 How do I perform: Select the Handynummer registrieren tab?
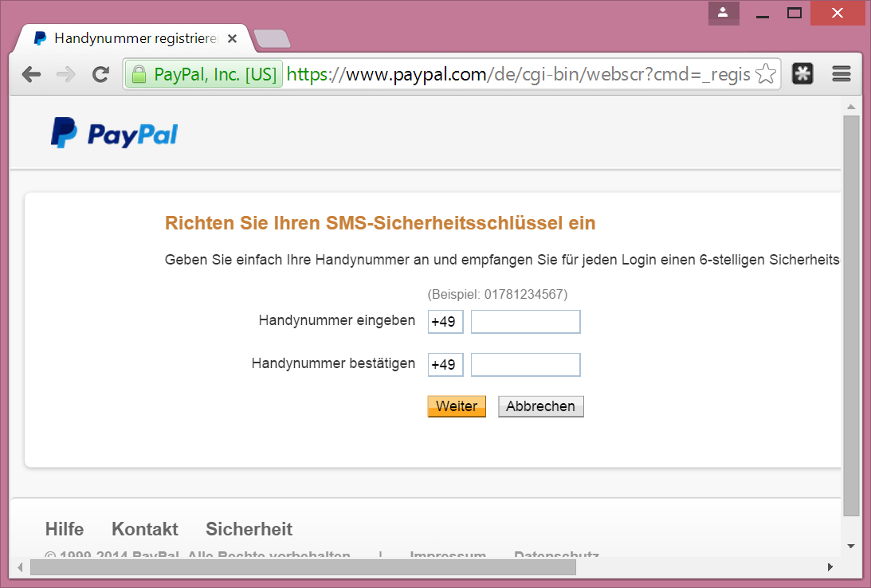[133, 38]
